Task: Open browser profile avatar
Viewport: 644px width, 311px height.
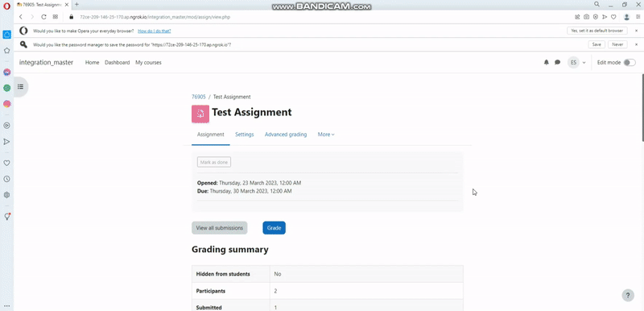Action: pos(627,17)
